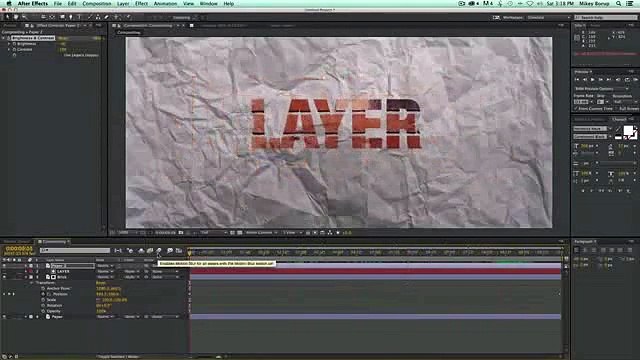Select the Clone Stamp tool
Screen dimensions: 640x360
pyautogui.click(x=98, y=17)
